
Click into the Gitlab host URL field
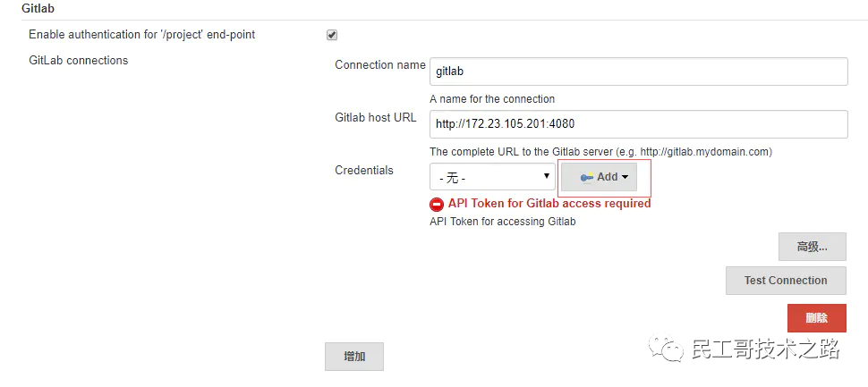tap(638, 124)
